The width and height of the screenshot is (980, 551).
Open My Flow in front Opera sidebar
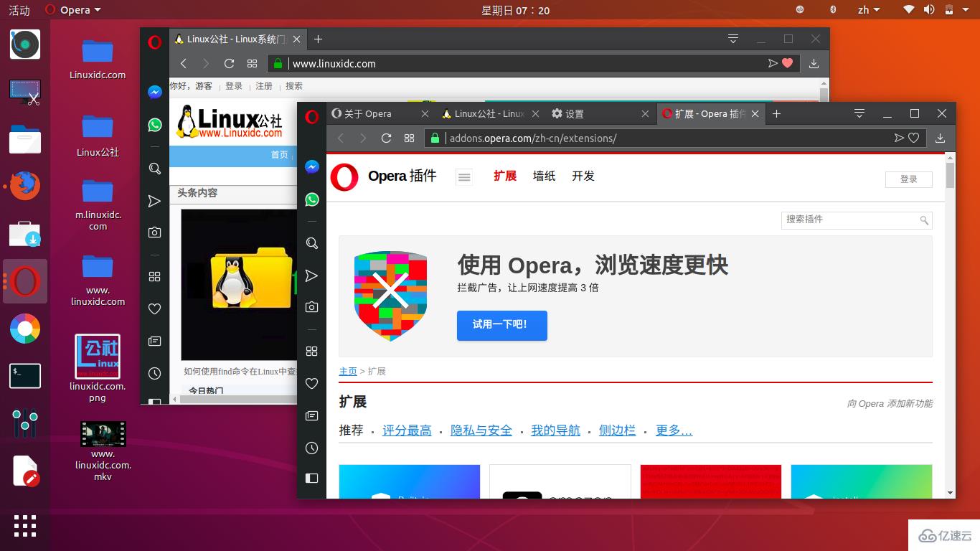(311, 275)
